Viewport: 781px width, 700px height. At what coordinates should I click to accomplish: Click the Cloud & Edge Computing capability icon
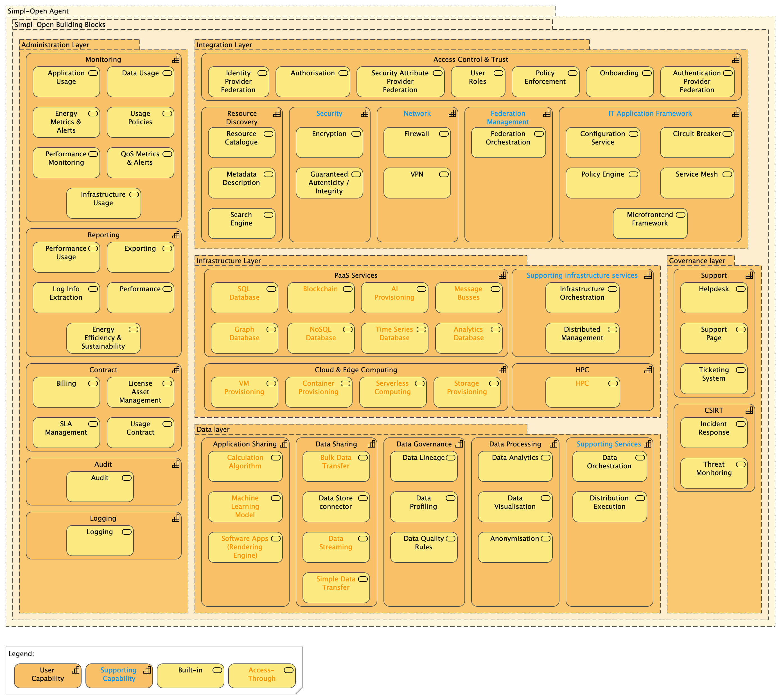coord(502,370)
